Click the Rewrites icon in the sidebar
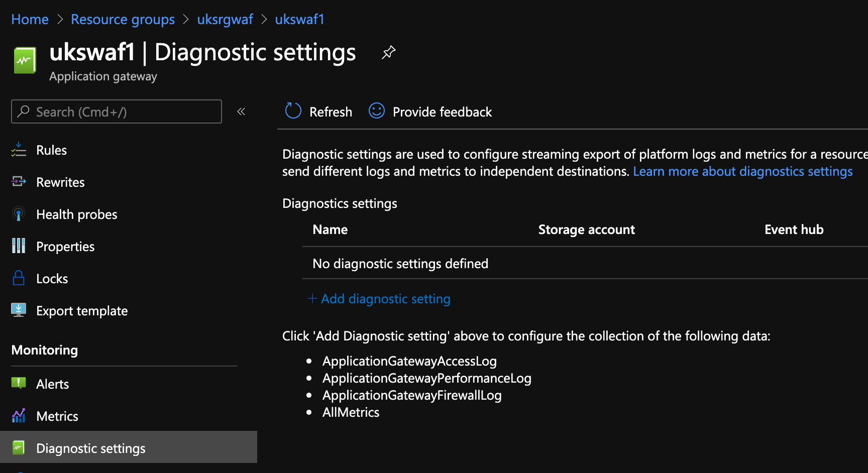 pyautogui.click(x=19, y=182)
